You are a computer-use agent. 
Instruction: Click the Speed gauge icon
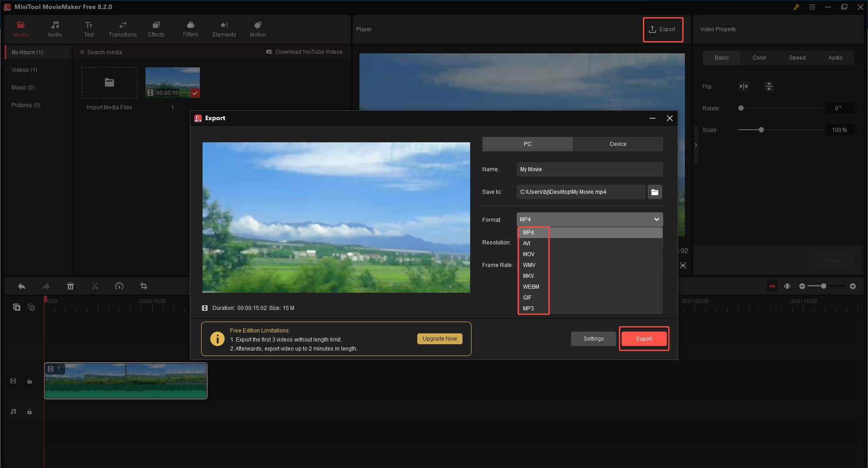119,286
